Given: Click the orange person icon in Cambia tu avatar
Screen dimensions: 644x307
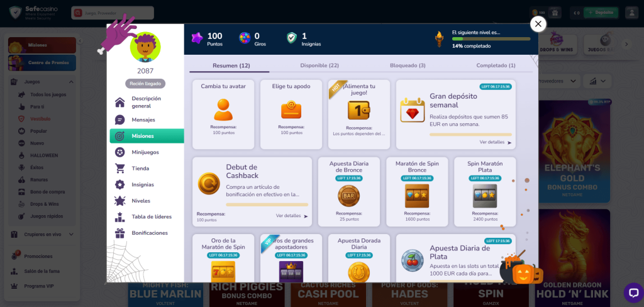Looking at the screenshot, I should (223, 109).
